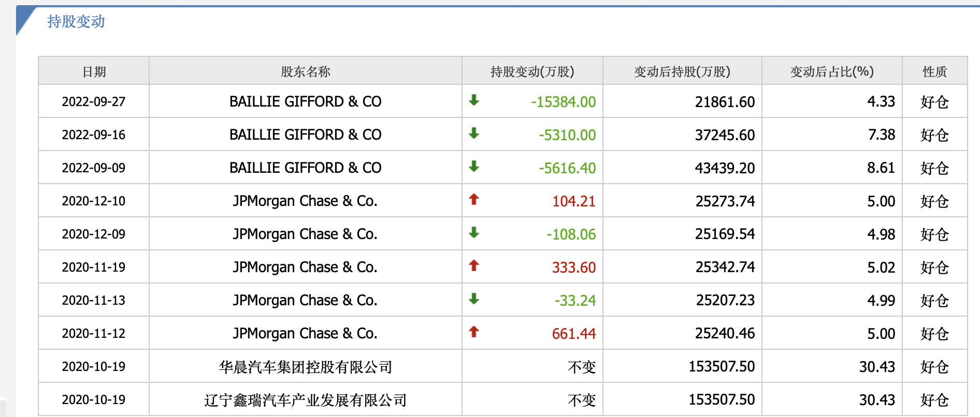Screen dimensions: 980x417
Task: Click percentage 7.38
Action: click(x=881, y=135)
